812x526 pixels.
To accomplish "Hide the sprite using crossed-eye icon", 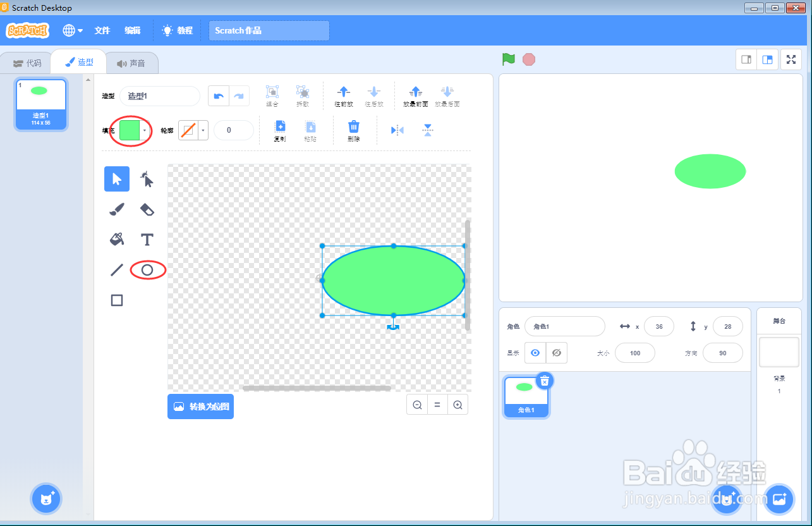I will pos(556,353).
